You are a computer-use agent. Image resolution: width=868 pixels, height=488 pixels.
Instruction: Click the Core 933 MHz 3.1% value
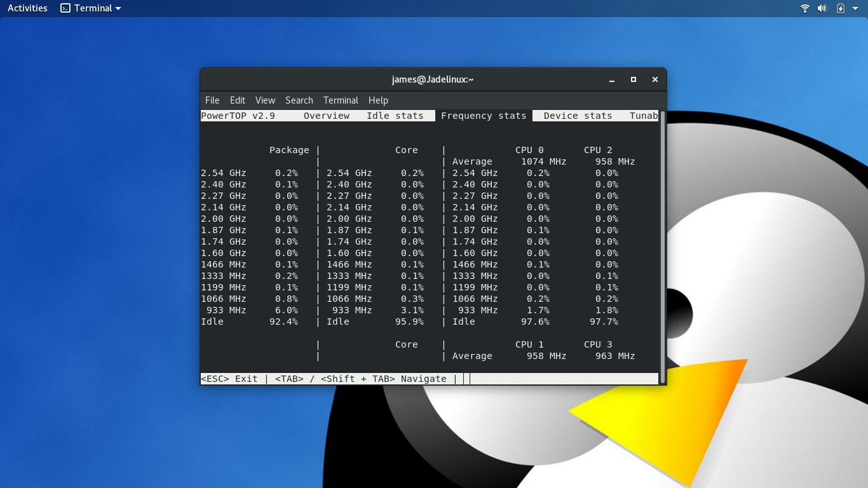coord(412,310)
